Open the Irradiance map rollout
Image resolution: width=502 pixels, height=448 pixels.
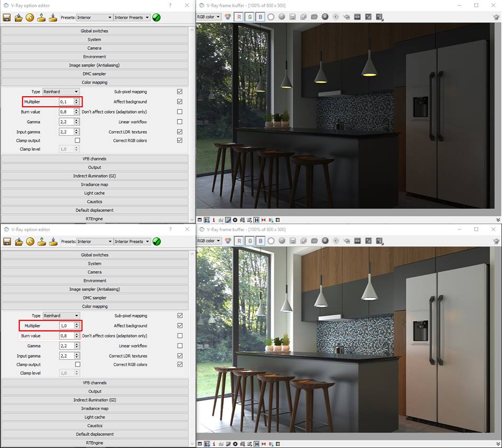point(94,184)
